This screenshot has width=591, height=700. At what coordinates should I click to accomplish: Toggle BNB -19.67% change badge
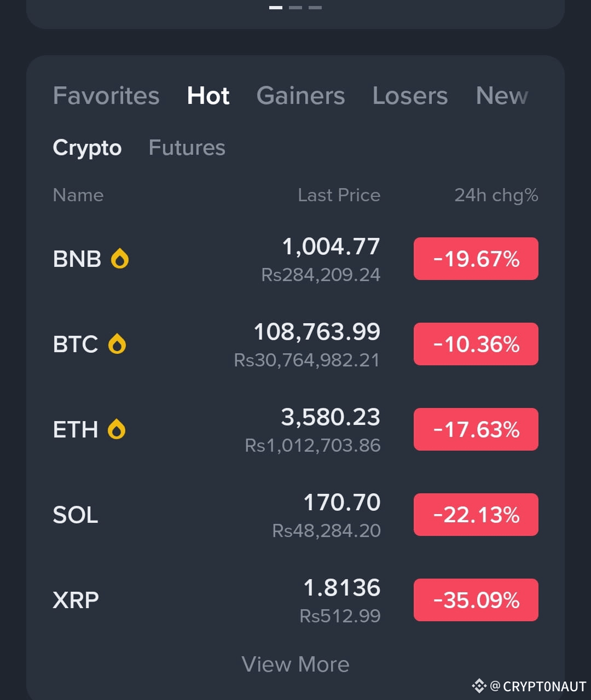tap(476, 259)
